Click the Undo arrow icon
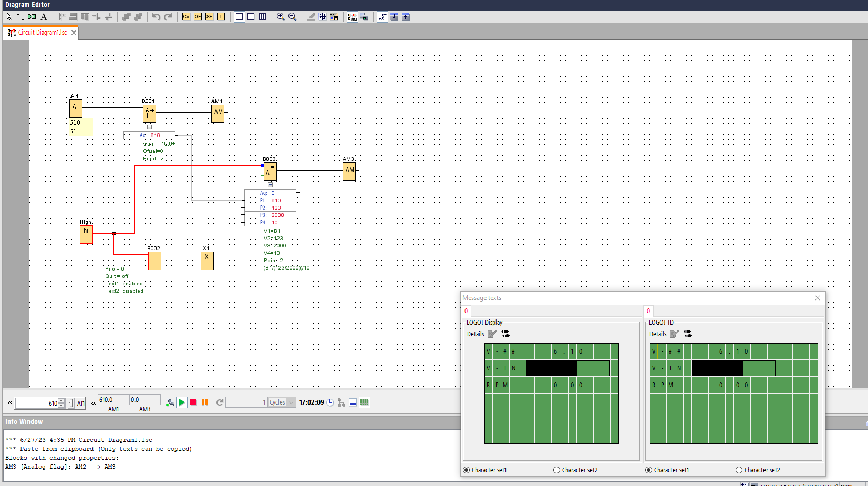The height and width of the screenshot is (486, 868). point(156,17)
